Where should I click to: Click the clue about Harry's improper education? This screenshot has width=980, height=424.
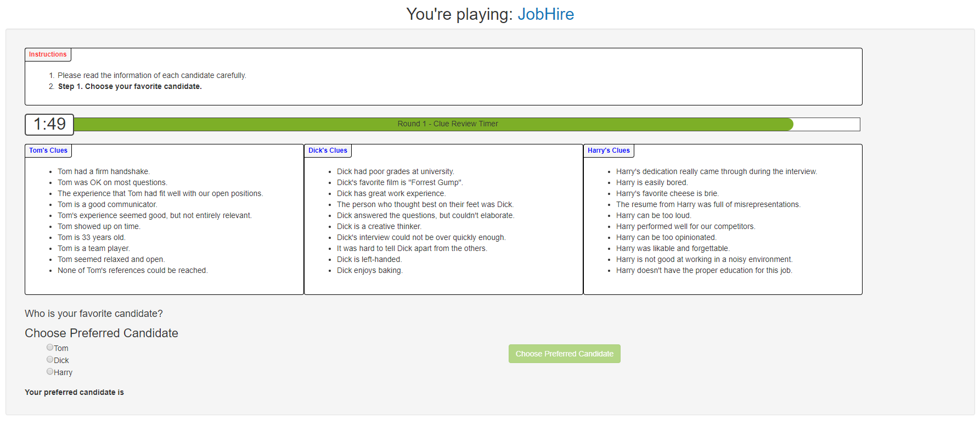704,271
